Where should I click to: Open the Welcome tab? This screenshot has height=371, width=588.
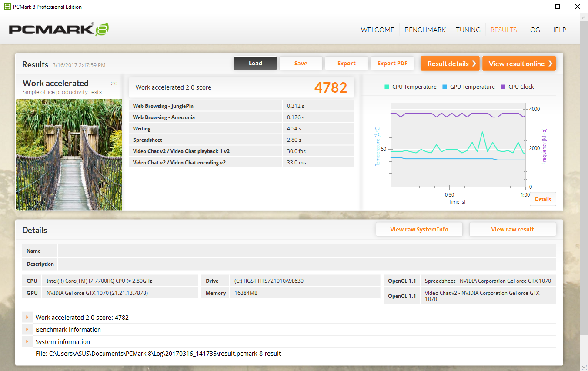pos(378,30)
